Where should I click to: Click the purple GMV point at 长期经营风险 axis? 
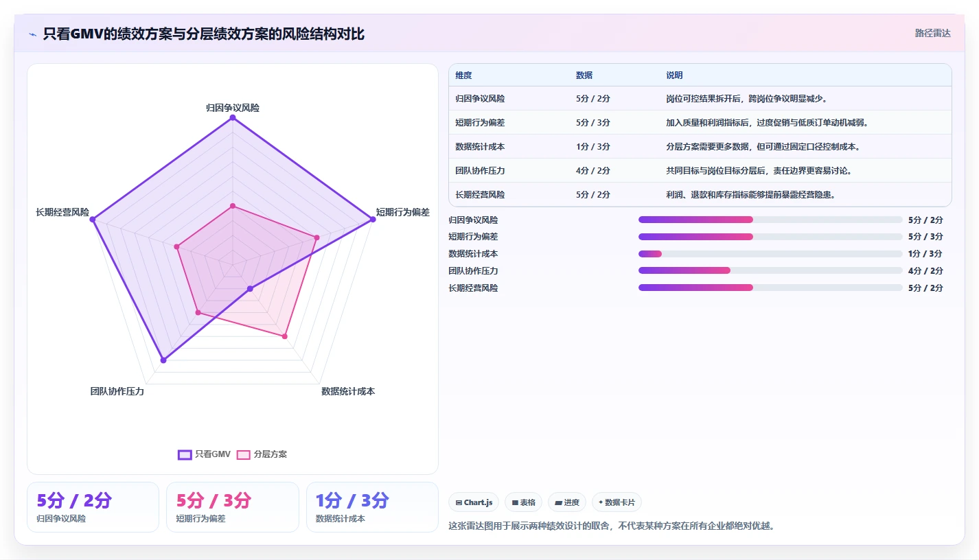click(x=93, y=220)
